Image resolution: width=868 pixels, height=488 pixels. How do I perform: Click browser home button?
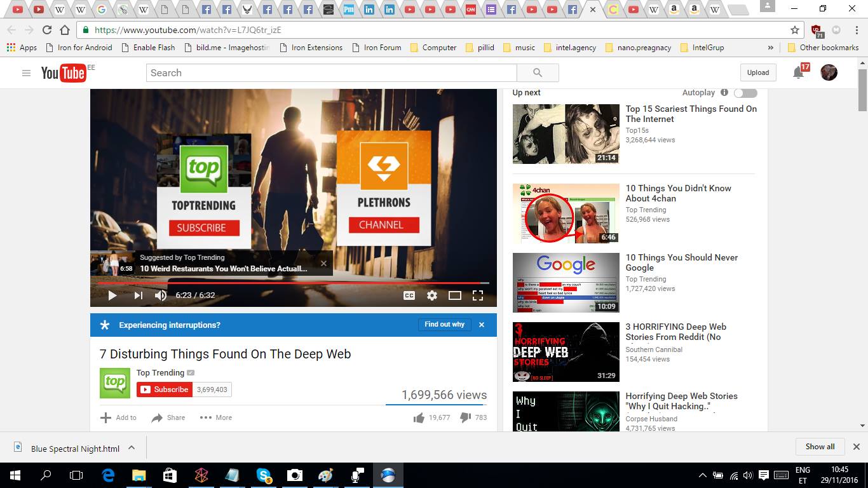point(64,30)
